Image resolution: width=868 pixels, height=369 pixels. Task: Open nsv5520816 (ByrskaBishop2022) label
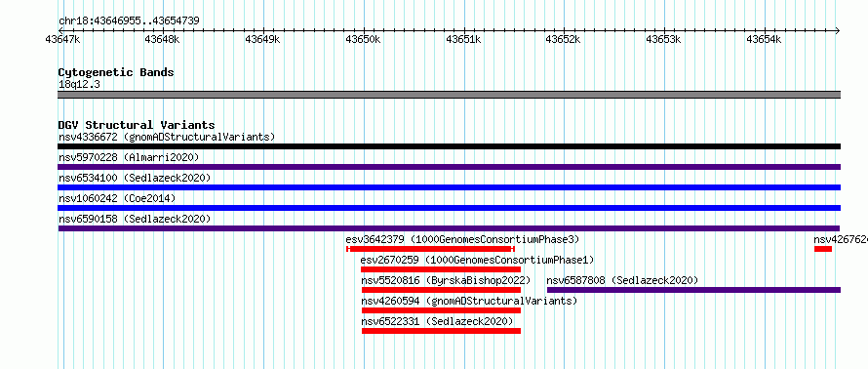[x=446, y=280]
